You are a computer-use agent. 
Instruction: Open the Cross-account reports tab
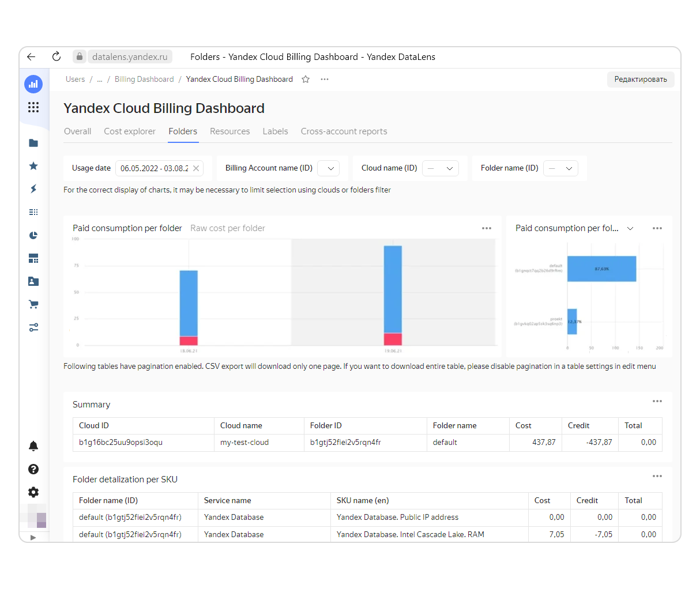(x=344, y=131)
